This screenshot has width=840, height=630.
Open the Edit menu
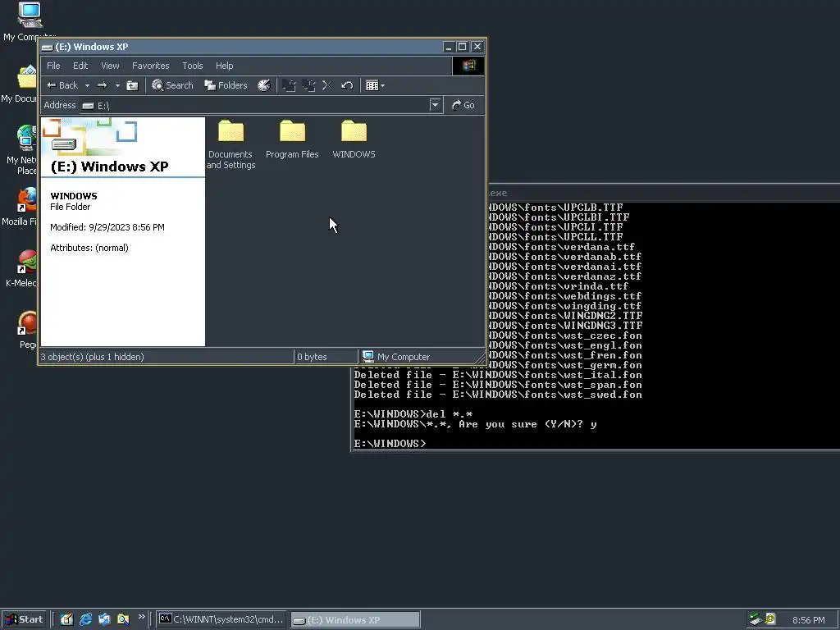coord(80,66)
